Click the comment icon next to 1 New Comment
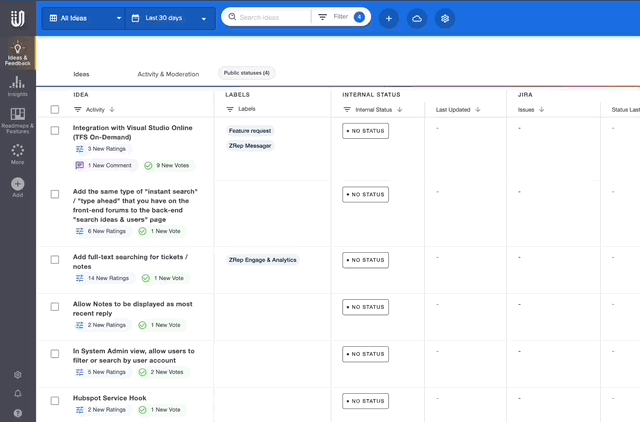 click(80, 165)
